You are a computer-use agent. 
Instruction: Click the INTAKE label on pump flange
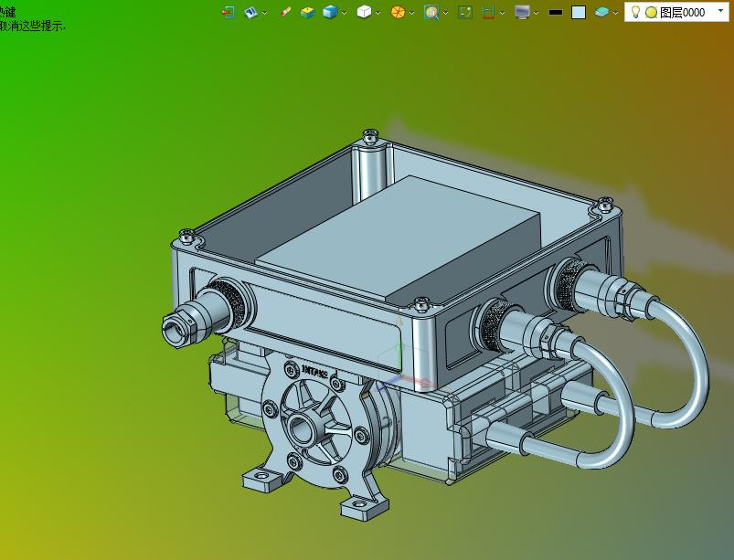coord(314,371)
